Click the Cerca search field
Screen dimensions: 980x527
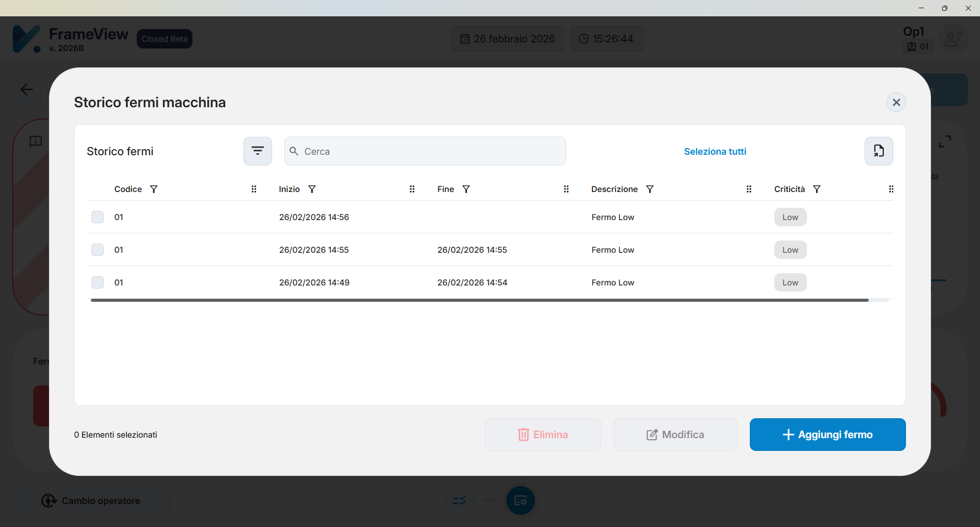coord(425,151)
